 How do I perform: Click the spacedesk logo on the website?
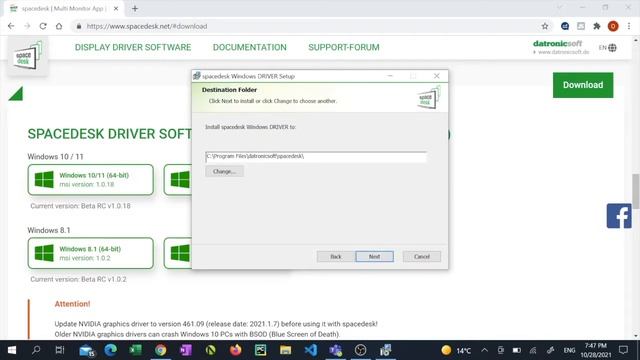click(x=27, y=56)
